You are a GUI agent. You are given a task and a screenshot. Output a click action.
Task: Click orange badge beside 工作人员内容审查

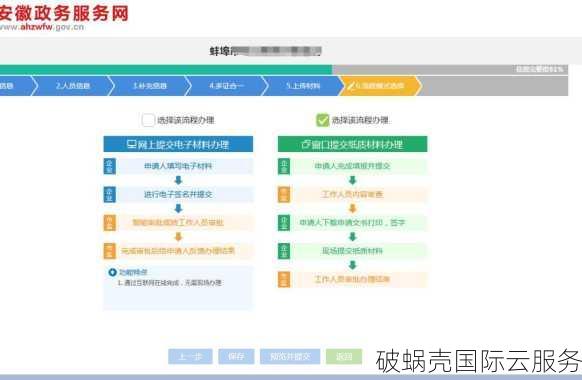point(284,194)
